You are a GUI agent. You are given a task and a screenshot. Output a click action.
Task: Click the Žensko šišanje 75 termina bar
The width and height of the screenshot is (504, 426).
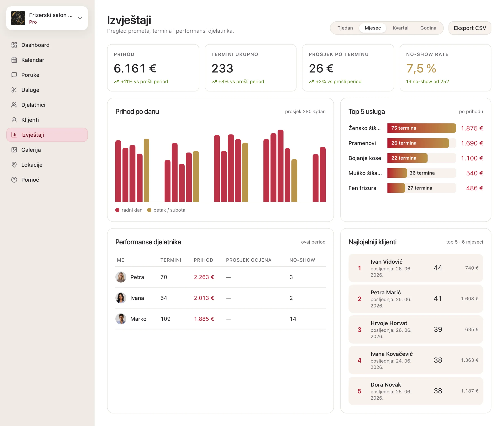click(x=422, y=128)
